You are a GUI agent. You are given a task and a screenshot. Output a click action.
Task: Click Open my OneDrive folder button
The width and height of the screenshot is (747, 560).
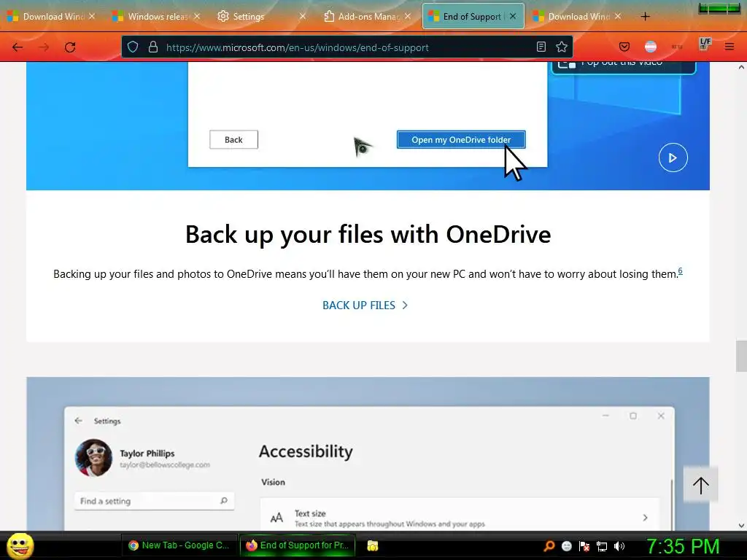(x=461, y=139)
